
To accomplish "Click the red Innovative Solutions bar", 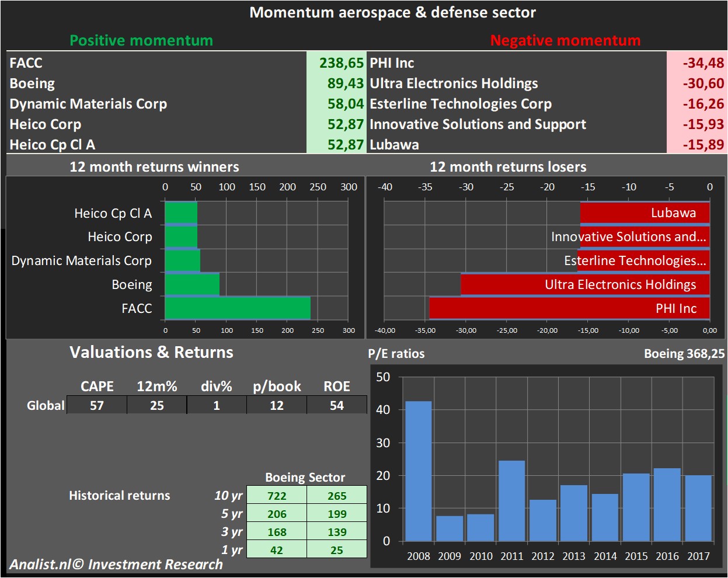I will [x=645, y=236].
